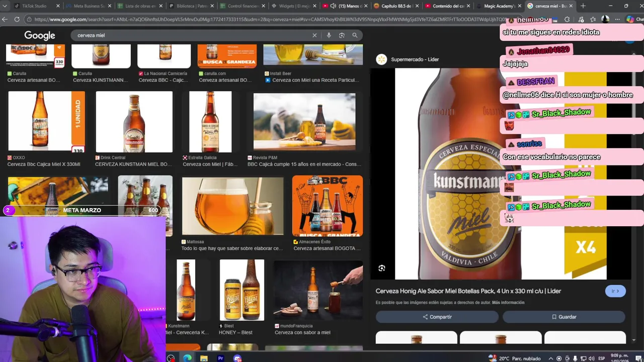The width and height of the screenshot is (644, 362).
Task: Start voice search with the microphone icon
Action: click(329, 35)
